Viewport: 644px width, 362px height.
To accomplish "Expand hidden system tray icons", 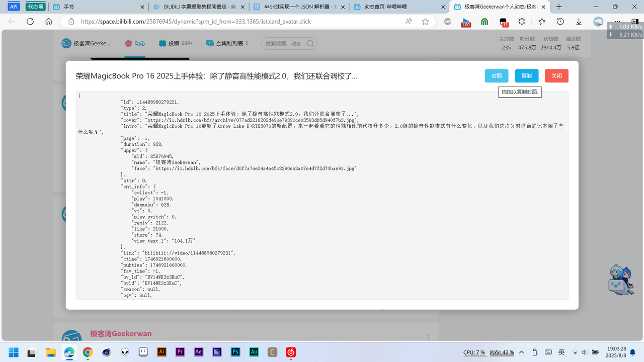I will tap(522, 352).
